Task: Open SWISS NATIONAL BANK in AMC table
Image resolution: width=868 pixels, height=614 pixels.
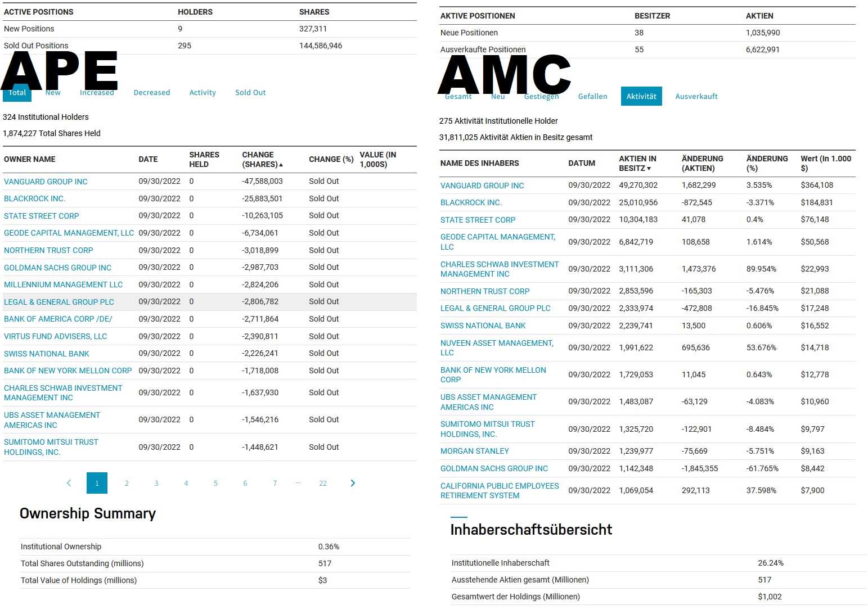Action: pos(483,326)
